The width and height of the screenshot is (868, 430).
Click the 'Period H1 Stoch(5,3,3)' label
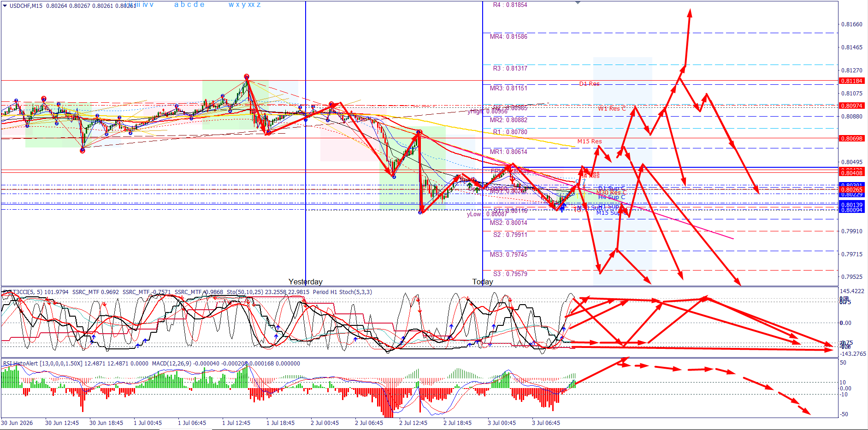coord(342,292)
